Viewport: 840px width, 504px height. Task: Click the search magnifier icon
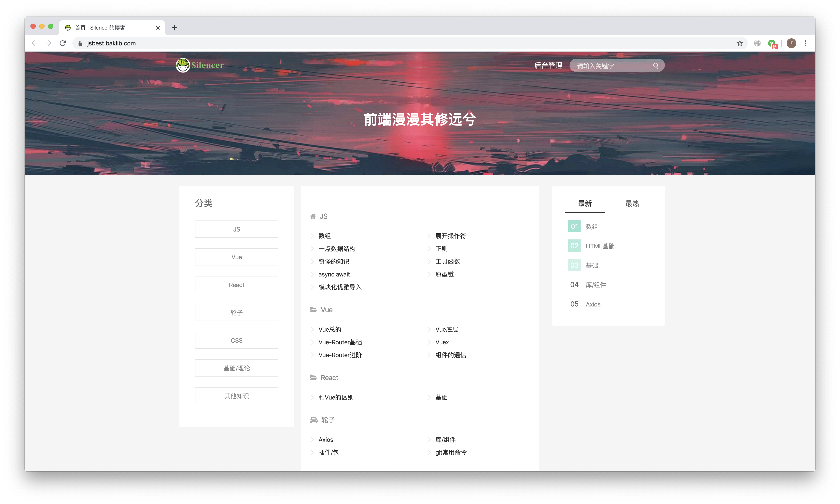click(656, 65)
